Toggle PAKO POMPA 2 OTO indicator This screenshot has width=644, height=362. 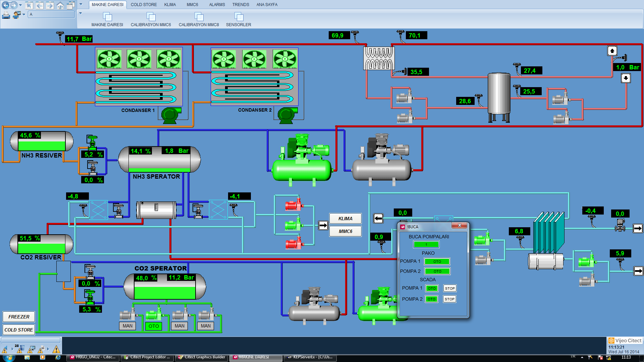tap(437, 271)
